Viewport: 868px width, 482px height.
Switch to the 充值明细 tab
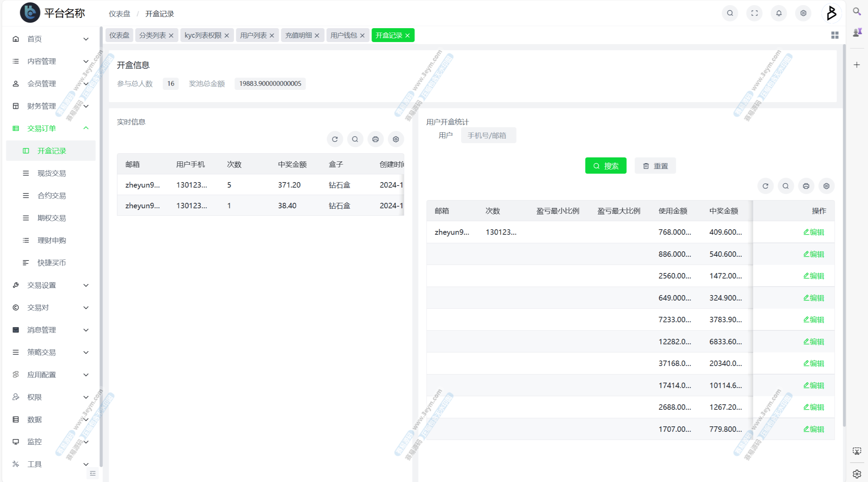coord(298,36)
